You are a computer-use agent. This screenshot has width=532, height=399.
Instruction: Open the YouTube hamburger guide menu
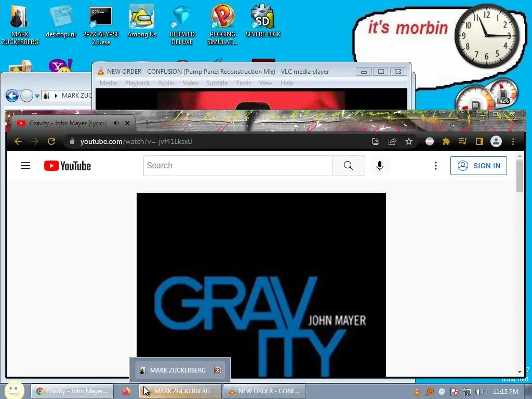pos(25,166)
